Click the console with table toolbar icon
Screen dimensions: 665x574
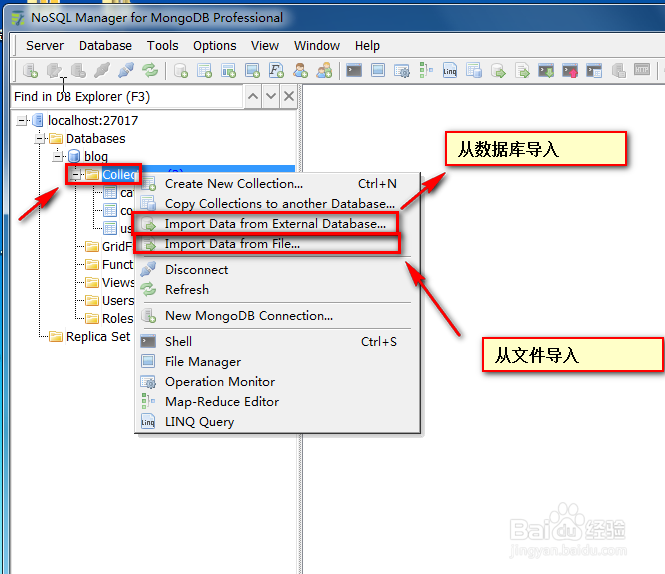pyautogui.click(x=594, y=70)
